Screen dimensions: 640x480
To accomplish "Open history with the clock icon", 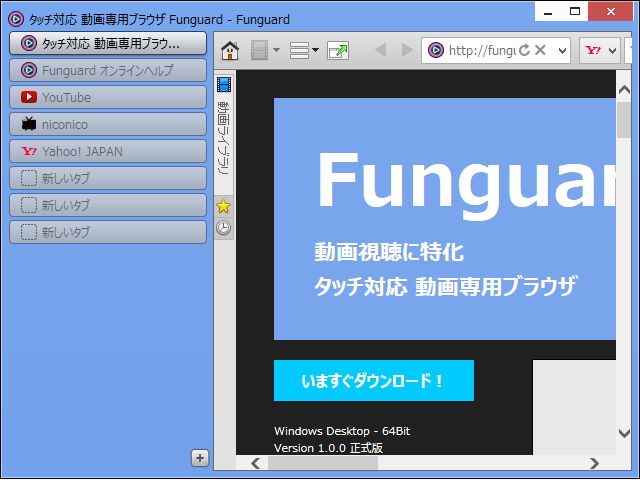I will pos(223,228).
